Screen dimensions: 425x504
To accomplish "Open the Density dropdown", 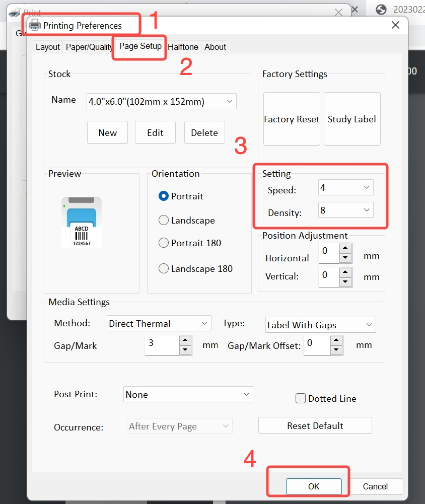I will tap(345, 210).
